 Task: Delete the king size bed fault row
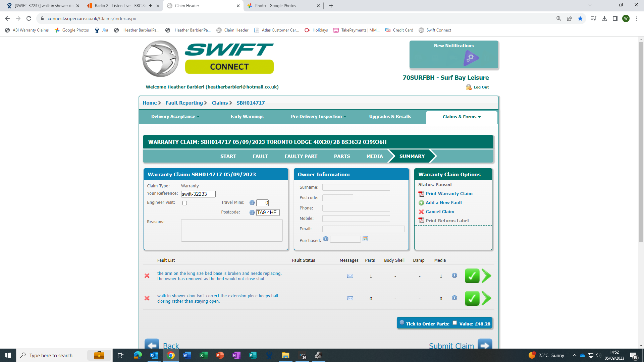pyautogui.click(x=147, y=276)
